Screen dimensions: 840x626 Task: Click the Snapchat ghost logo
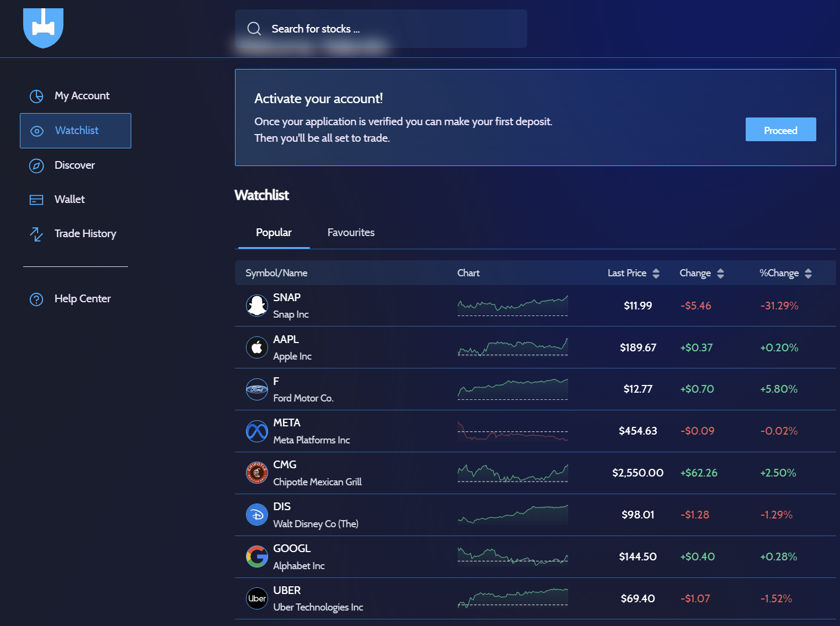[257, 305]
